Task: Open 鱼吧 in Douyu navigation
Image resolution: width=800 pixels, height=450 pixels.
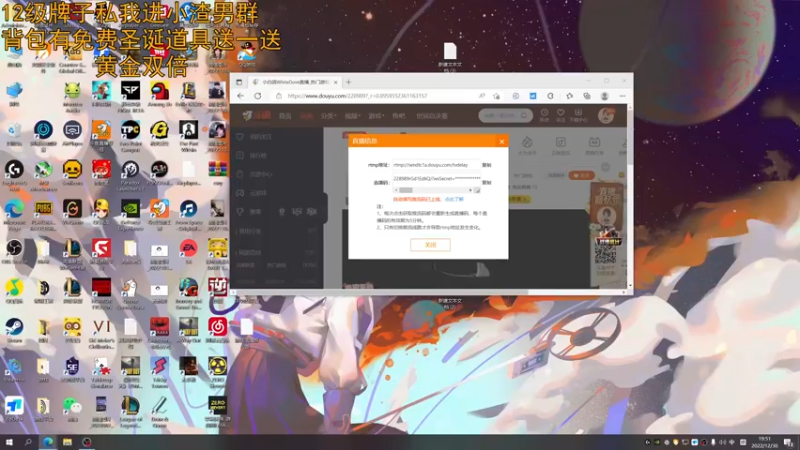Action: (398, 116)
